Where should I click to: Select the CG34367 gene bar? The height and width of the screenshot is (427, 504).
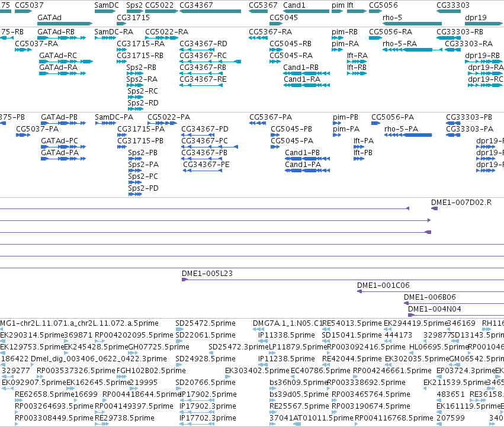210,11
